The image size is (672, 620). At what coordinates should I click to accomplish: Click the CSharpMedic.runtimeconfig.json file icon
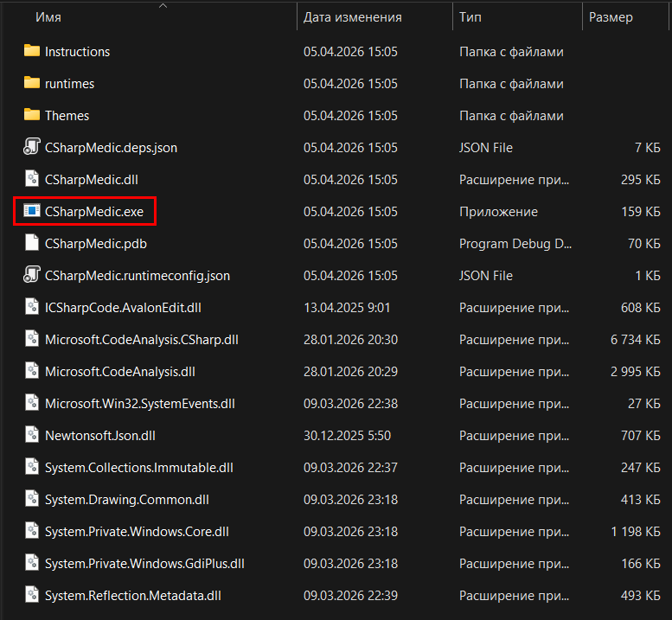32,275
